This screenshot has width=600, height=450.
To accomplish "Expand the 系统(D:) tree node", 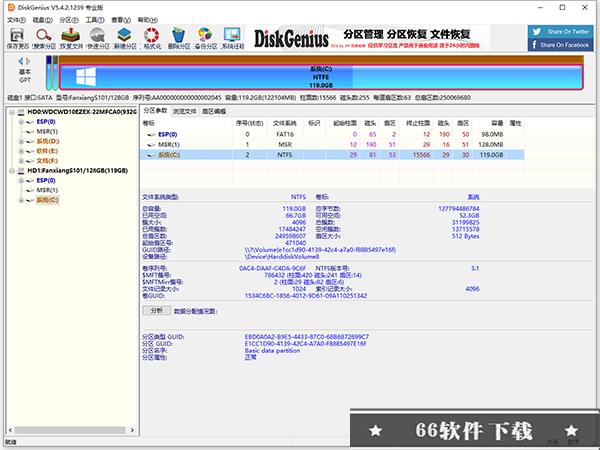I will coord(21,141).
